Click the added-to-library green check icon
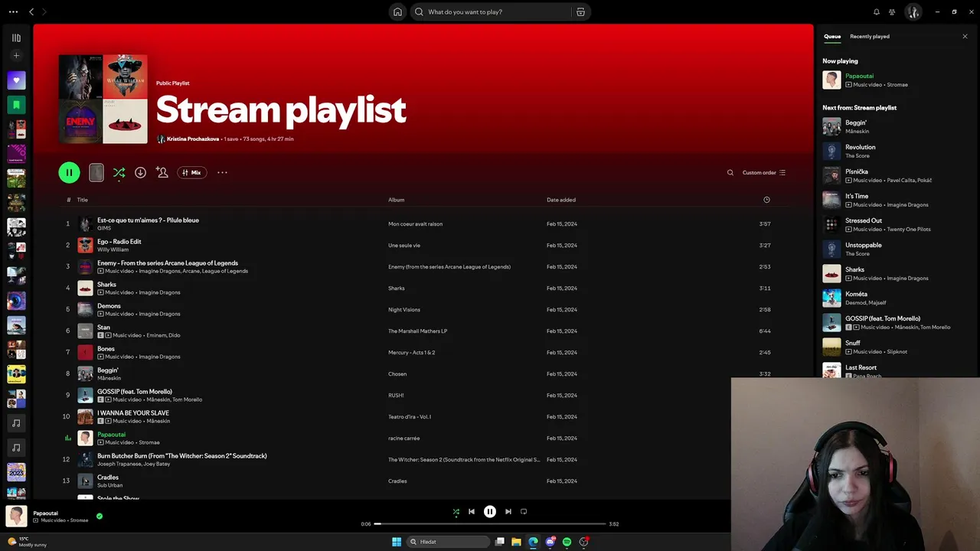Image resolution: width=980 pixels, height=551 pixels. [x=100, y=516]
